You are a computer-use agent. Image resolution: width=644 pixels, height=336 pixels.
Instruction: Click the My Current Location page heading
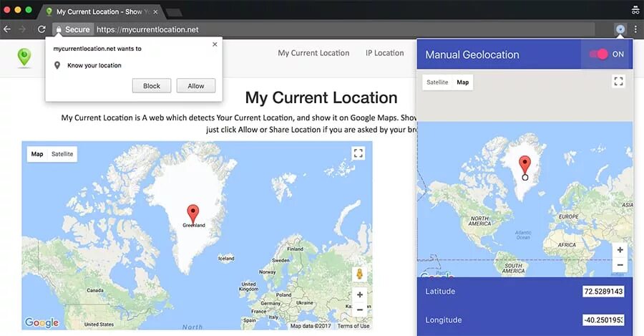point(321,98)
